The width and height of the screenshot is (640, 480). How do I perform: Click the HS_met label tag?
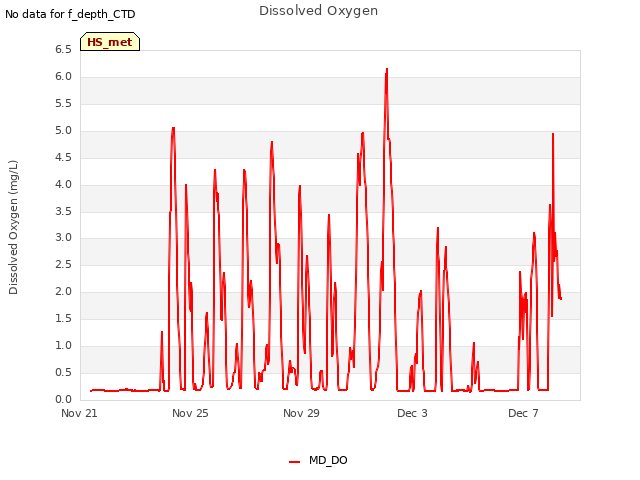click(110, 42)
